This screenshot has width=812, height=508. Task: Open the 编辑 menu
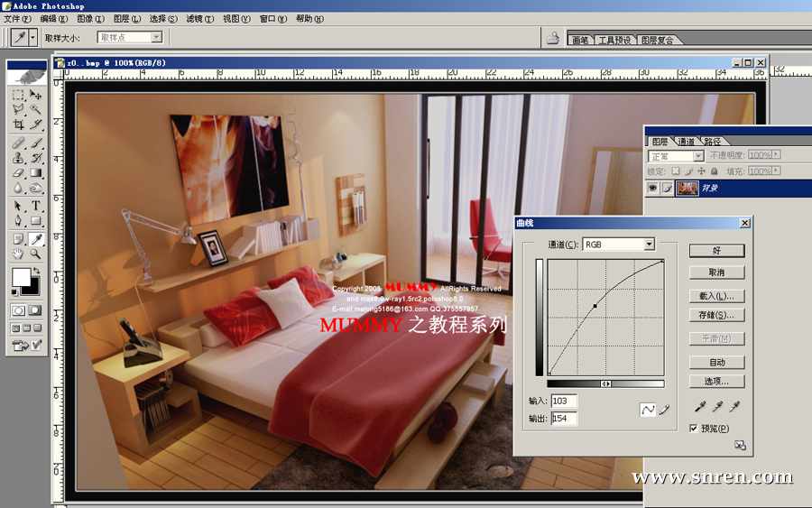[54, 19]
